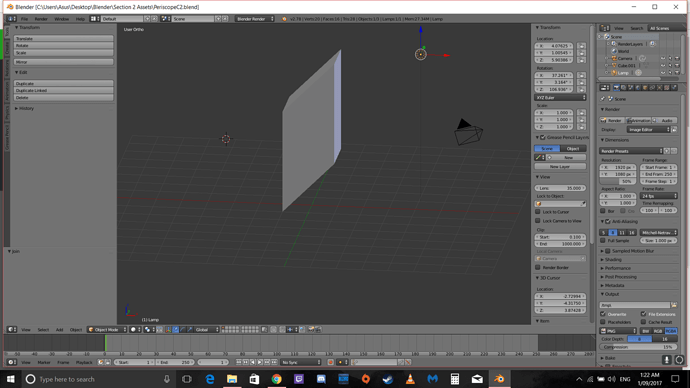This screenshot has height=388, width=690.
Task: Click the red record keyframe icon
Action: (x=330, y=362)
